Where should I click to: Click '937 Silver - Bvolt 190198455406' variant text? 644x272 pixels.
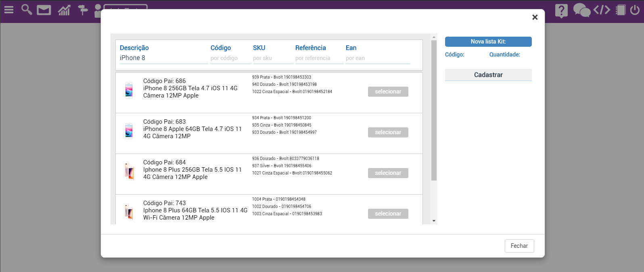(x=282, y=166)
